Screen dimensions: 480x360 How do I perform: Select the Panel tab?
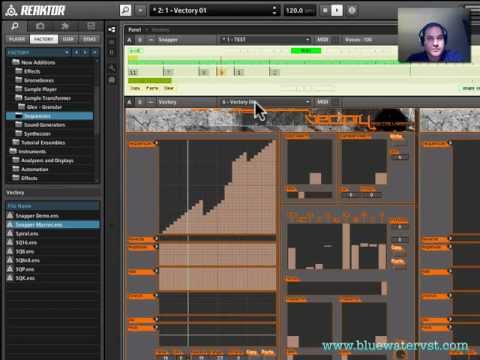(x=135, y=30)
